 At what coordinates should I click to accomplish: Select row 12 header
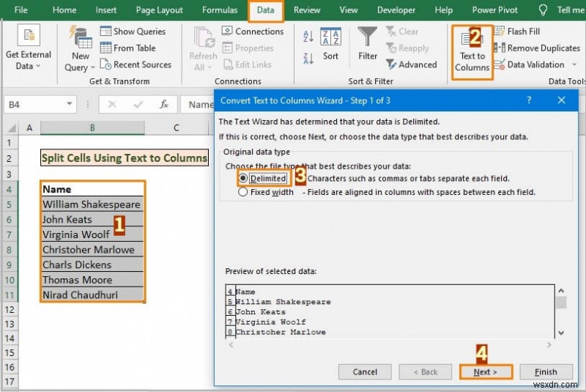pos(10,309)
